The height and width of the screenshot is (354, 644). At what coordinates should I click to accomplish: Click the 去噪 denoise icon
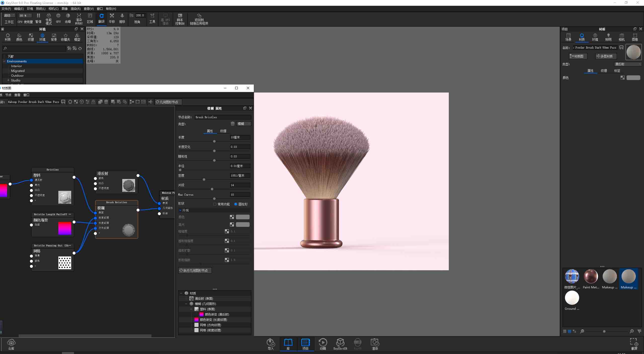click(x=68, y=19)
